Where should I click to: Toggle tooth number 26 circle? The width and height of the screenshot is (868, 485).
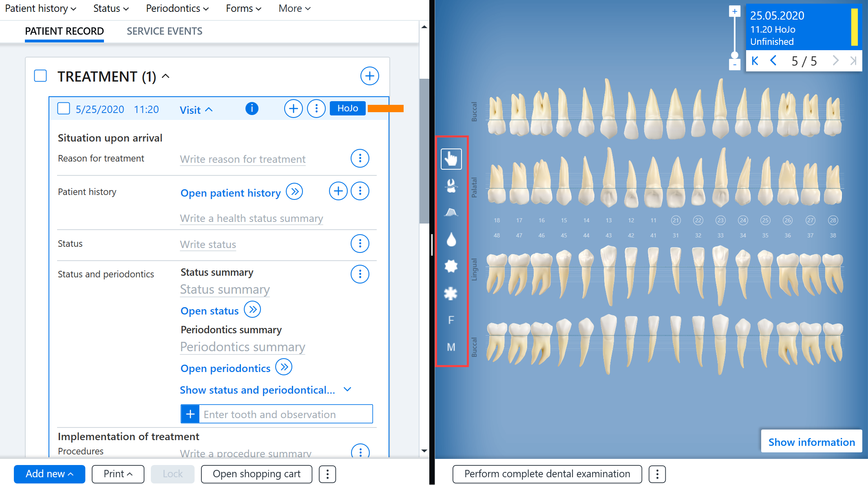tap(788, 220)
